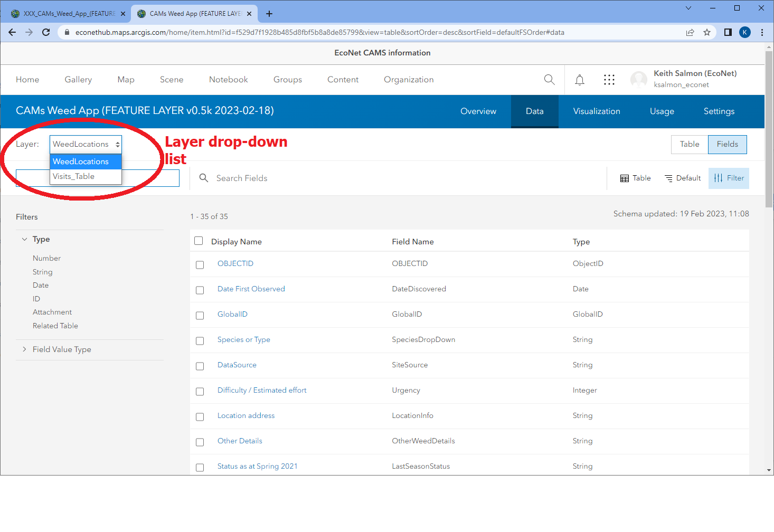The height and width of the screenshot is (532, 774).
Task: Open Map in navigation bar
Action: coord(126,80)
